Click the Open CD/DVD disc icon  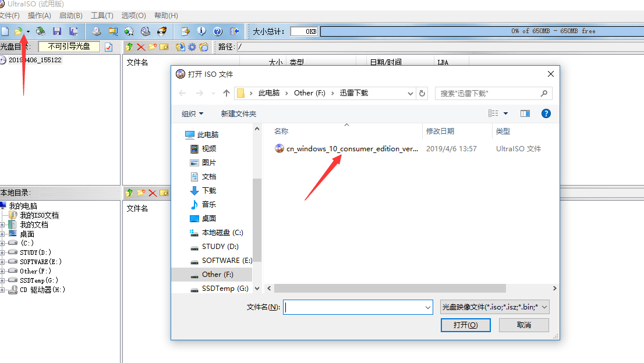tap(41, 31)
